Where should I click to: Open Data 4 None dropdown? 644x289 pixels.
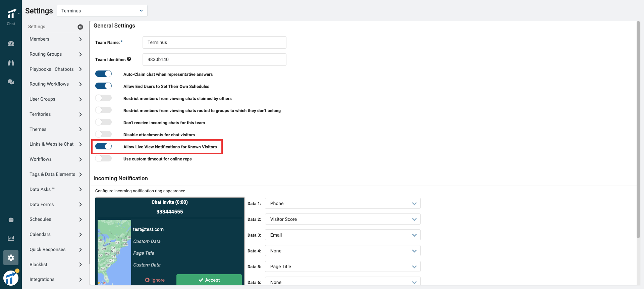coord(342,251)
